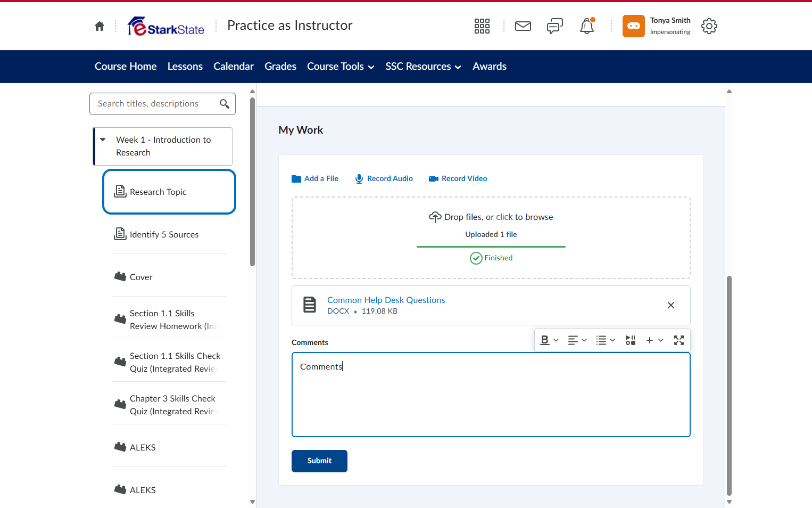Image resolution: width=812 pixels, height=508 pixels.
Task: Open Section 1.1 Skills Review Homework
Action: pos(169,319)
